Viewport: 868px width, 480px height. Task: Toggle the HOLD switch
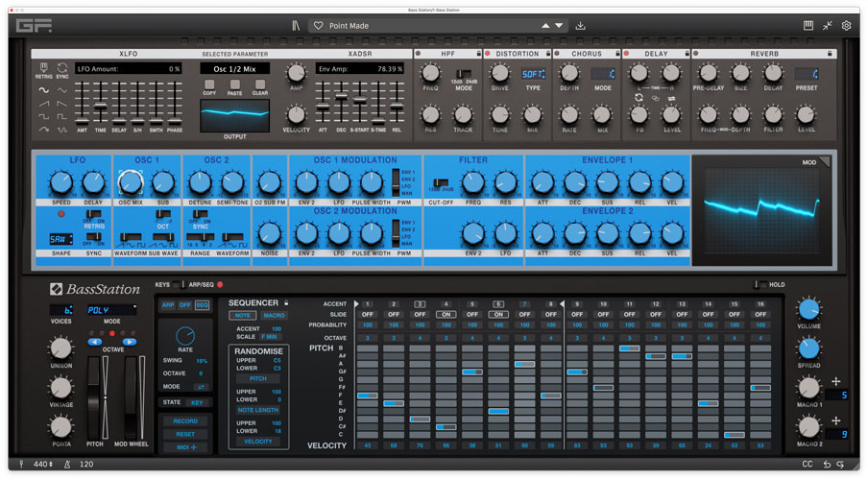point(759,285)
